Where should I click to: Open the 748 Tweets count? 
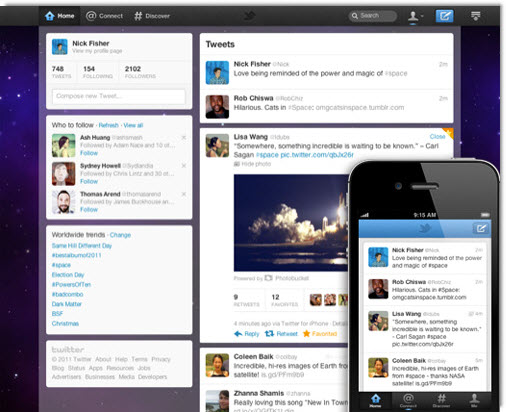point(61,72)
